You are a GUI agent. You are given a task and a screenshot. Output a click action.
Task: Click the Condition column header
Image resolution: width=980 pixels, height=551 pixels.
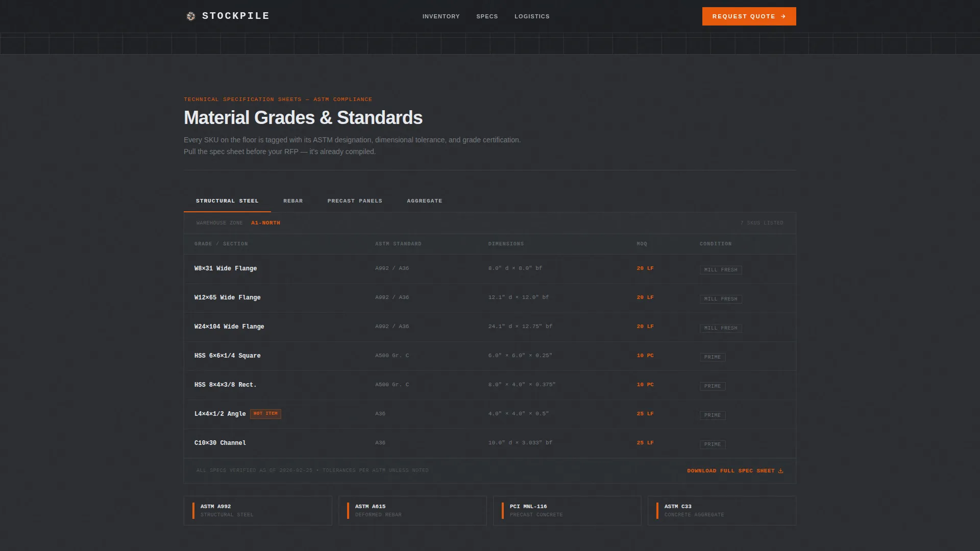coord(715,244)
